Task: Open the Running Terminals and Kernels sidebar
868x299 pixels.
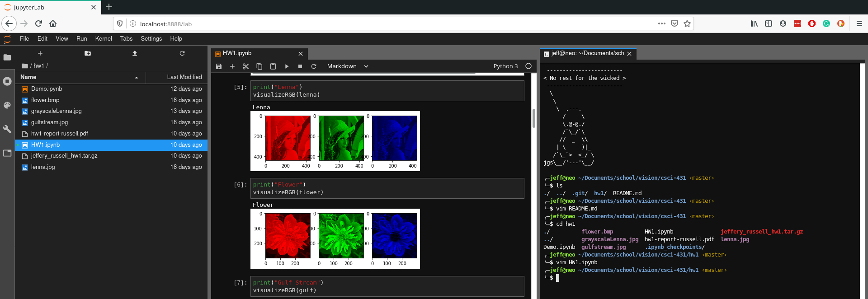Action: 7,81
